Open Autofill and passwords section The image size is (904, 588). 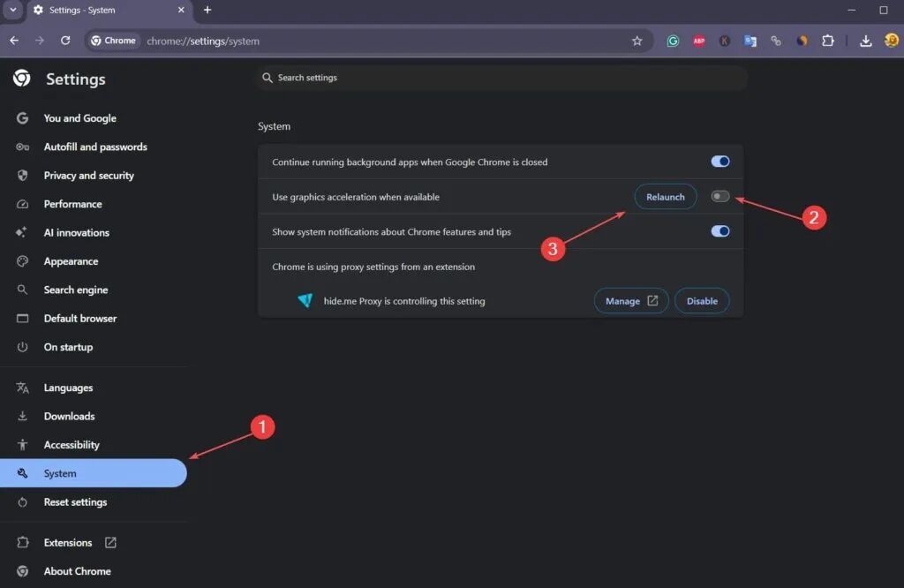coord(94,147)
